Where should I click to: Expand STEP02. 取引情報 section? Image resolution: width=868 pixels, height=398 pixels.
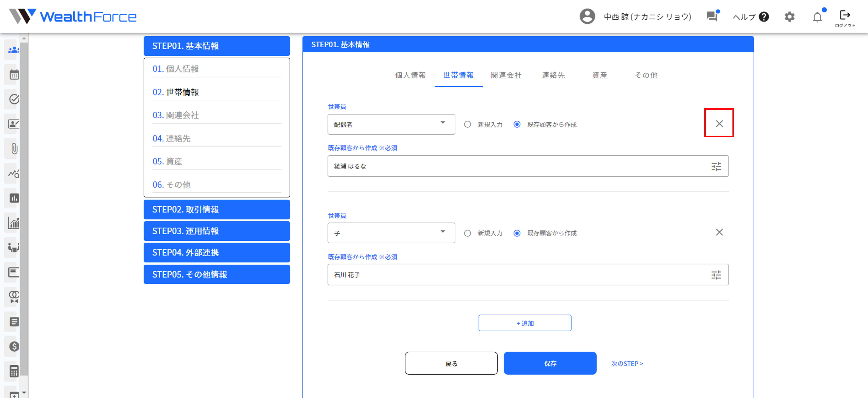coord(217,209)
